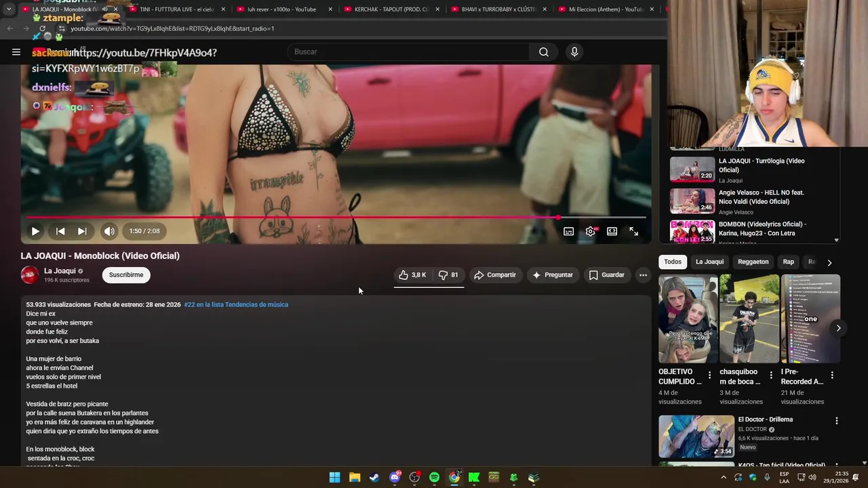Seek on the red video progress bar

point(336,218)
